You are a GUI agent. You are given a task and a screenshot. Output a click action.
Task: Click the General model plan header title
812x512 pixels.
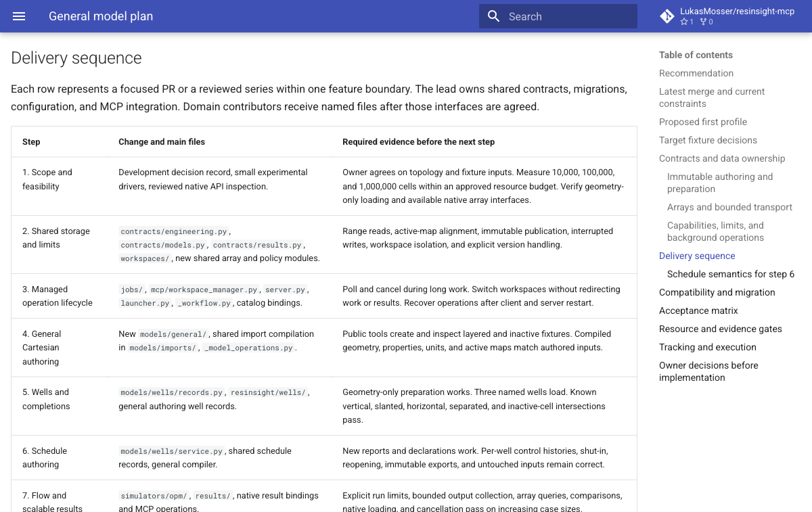(101, 16)
